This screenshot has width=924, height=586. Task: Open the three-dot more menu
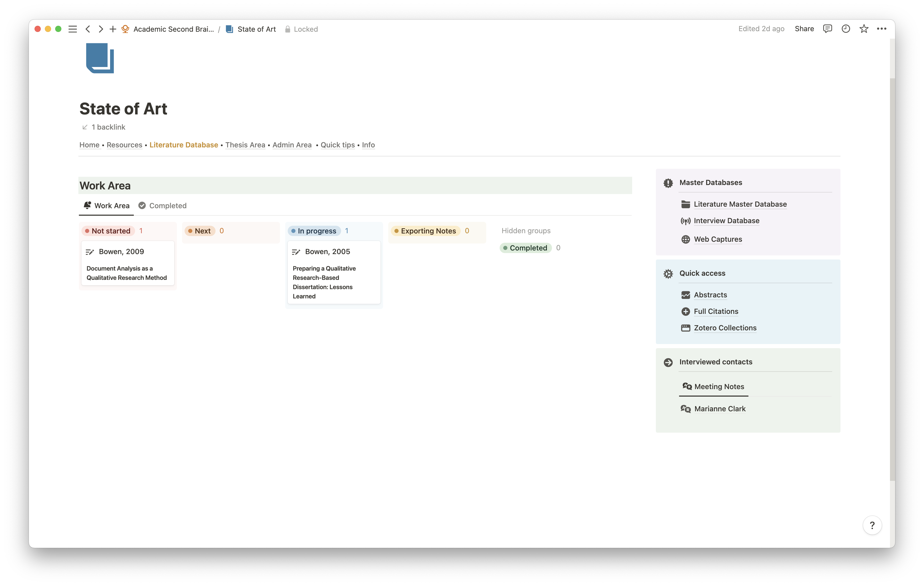[x=881, y=29]
